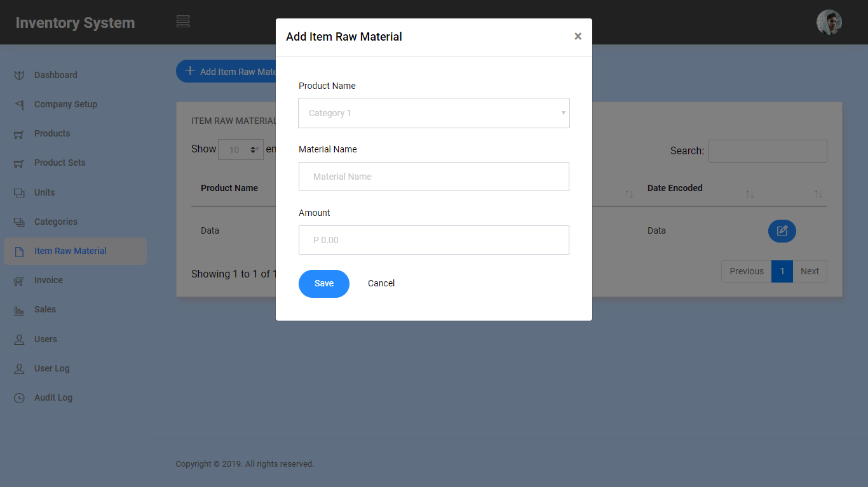This screenshot has height=487, width=868.
Task: Select Item Raw Material menu item
Action: point(75,251)
